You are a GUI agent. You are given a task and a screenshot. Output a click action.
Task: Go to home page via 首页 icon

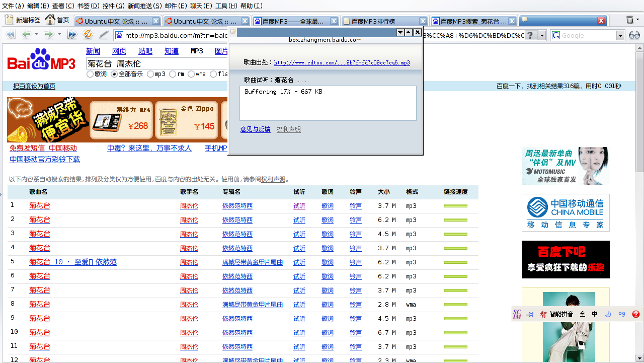pos(57,20)
